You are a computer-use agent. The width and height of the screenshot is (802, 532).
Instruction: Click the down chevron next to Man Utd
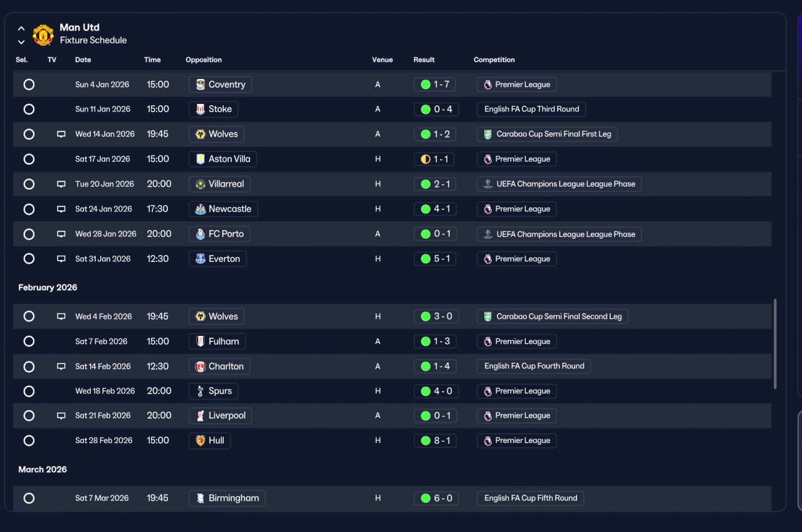click(21, 42)
